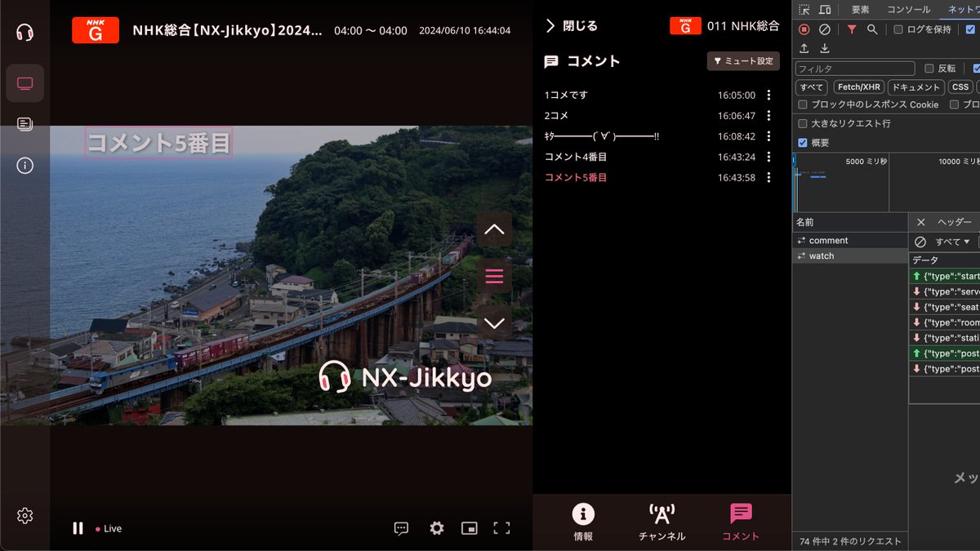Clear WebSocket messages with circle-slash

pyautogui.click(x=920, y=242)
